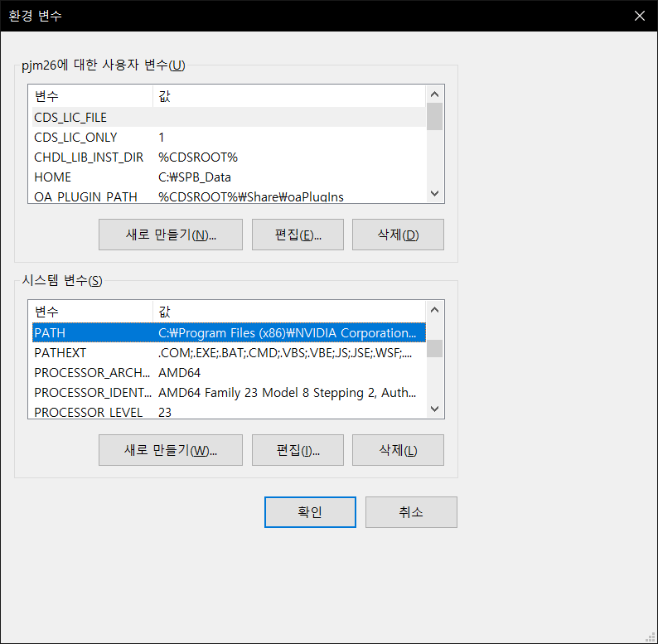658x644 pixels.
Task: Click 새로 만들기(N)... for user variables
Action: [x=171, y=235]
